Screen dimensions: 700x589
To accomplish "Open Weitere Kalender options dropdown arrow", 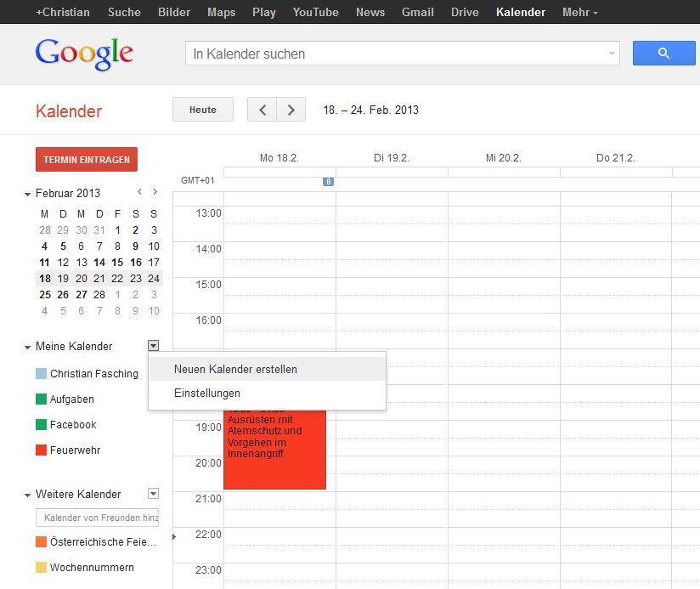I will click(x=153, y=494).
